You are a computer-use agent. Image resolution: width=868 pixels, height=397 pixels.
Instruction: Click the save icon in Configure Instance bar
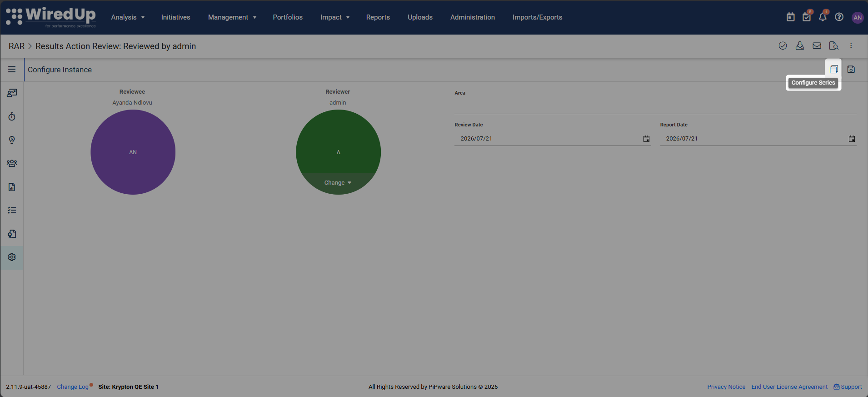pyautogui.click(x=851, y=69)
